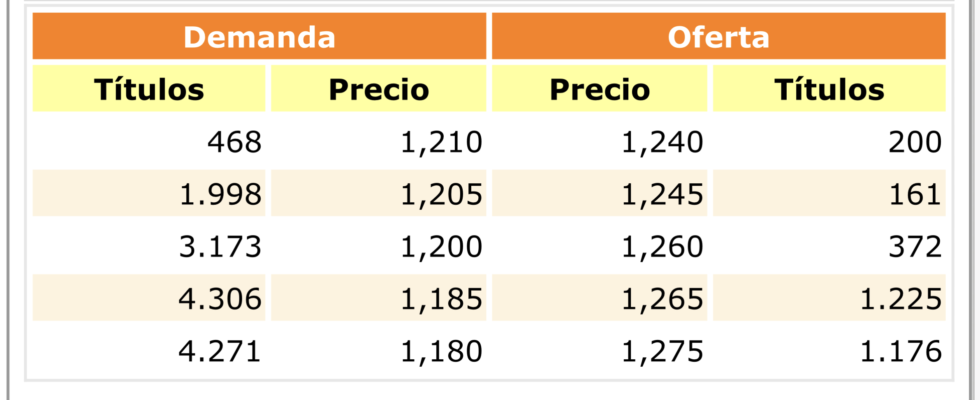Click the 200 offer titles cell

(x=829, y=141)
